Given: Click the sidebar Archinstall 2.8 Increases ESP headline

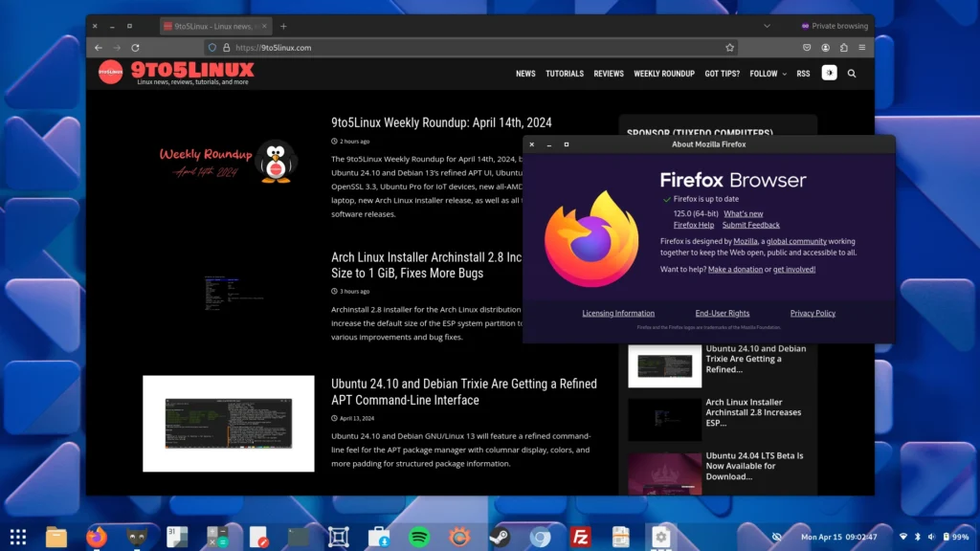Looking at the screenshot, I should click(753, 412).
